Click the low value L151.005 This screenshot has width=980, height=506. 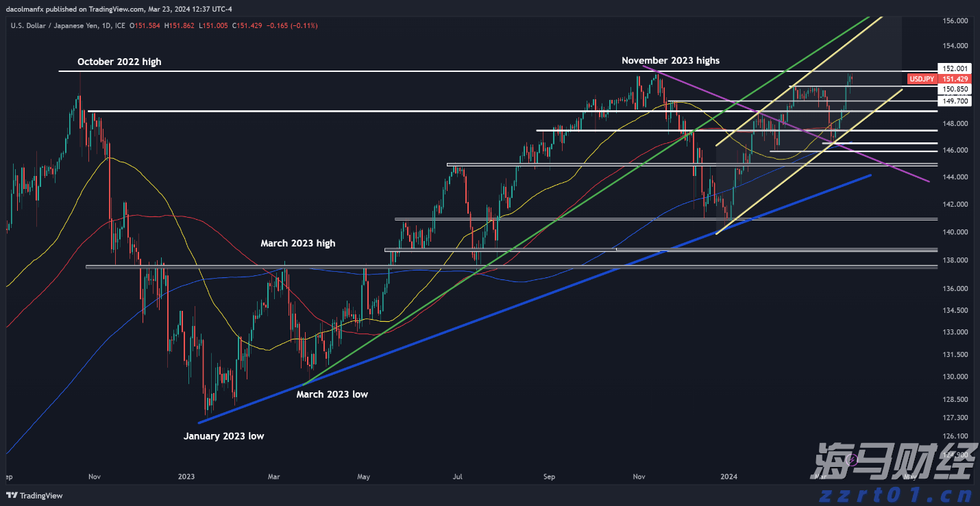pyautogui.click(x=215, y=25)
